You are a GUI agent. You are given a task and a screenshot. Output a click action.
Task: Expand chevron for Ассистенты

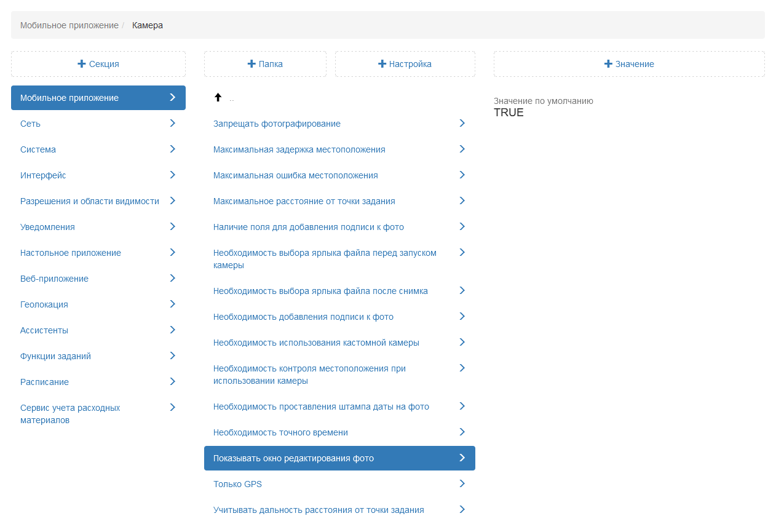[173, 330]
